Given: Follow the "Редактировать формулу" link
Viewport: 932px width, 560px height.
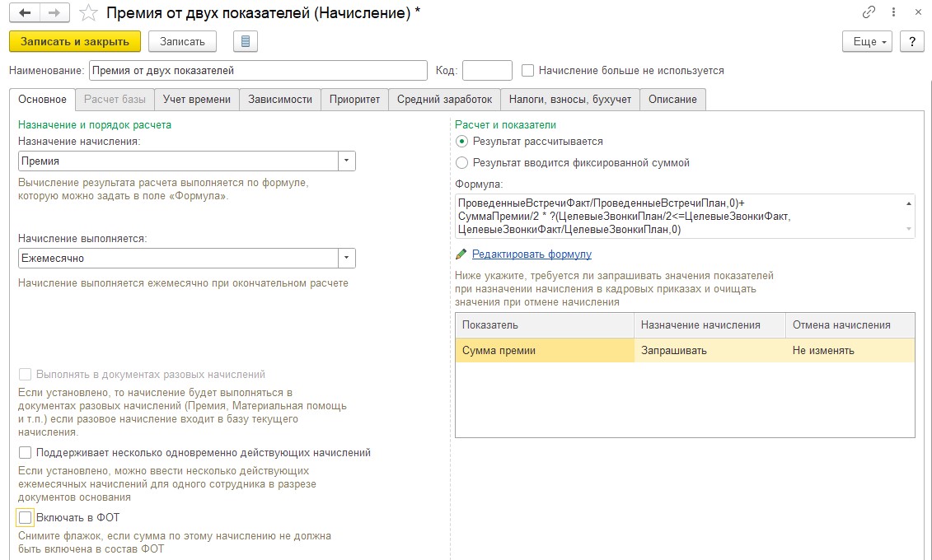Looking at the screenshot, I should pyautogui.click(x=532, y=254).
